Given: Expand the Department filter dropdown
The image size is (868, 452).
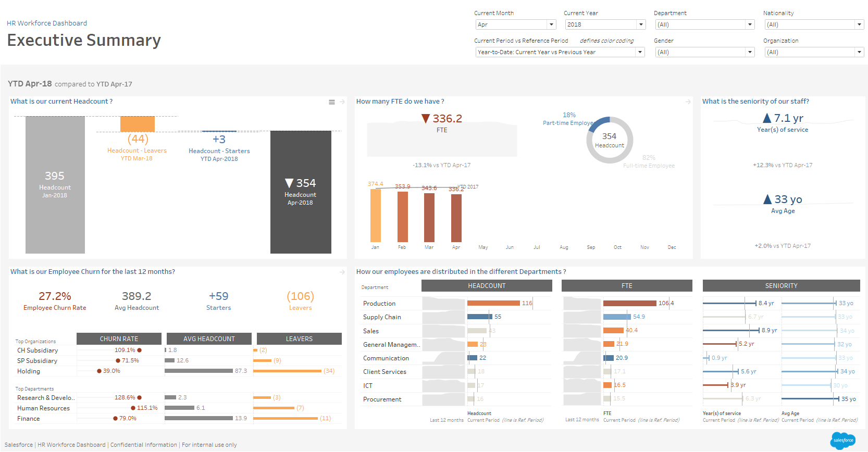Looking at the screenshot, I should point(750,24).
